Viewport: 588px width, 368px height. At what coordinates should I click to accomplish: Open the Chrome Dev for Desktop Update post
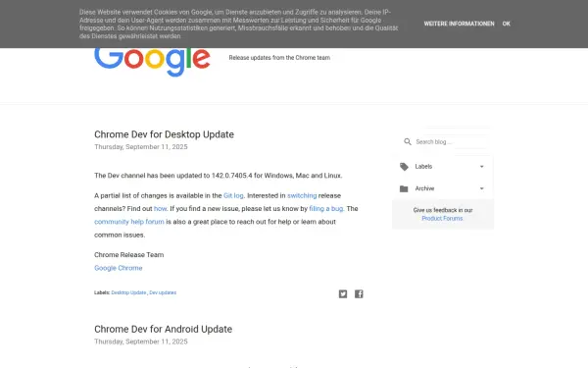(164, 134)
